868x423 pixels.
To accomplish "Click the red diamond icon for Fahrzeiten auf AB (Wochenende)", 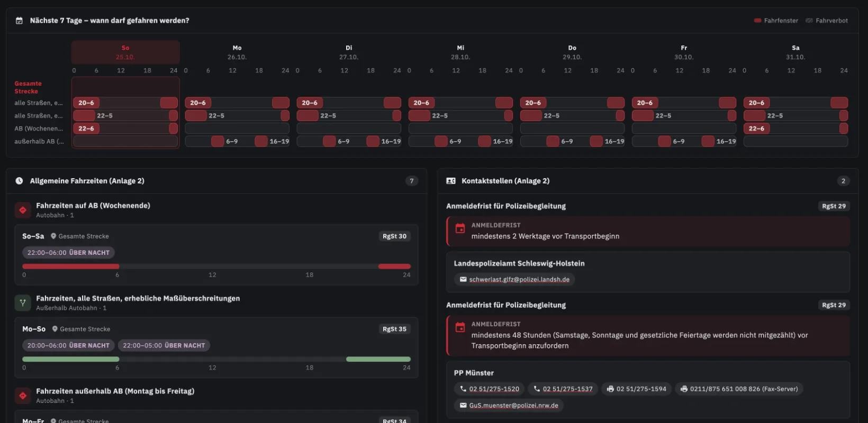I will click(x=23, y=210).
